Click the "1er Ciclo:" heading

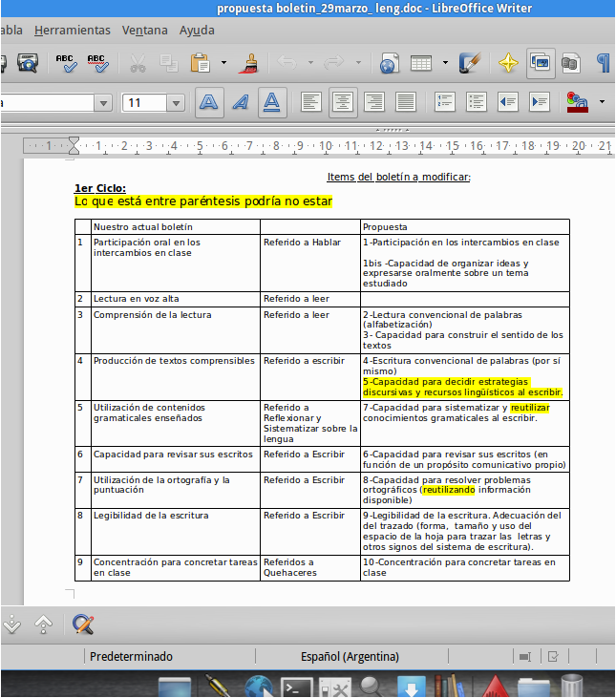point(100,188)
